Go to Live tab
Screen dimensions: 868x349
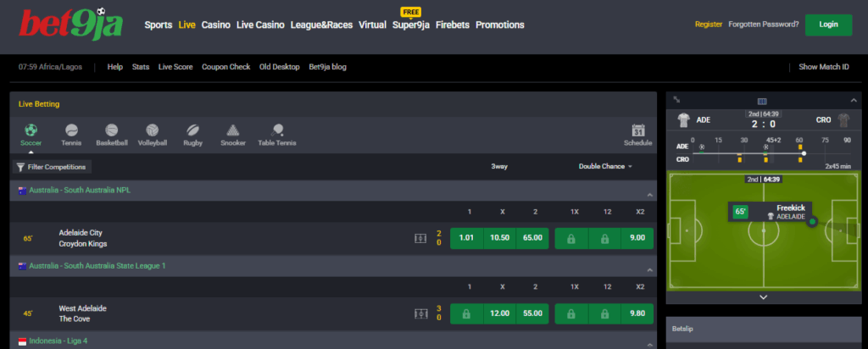pyautogui.click(x=186, y=25)
